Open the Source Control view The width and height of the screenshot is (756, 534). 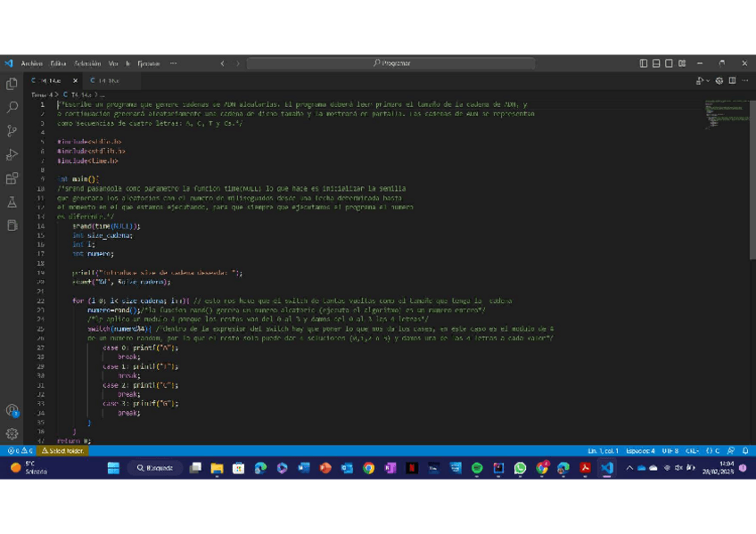coord(12,131)
